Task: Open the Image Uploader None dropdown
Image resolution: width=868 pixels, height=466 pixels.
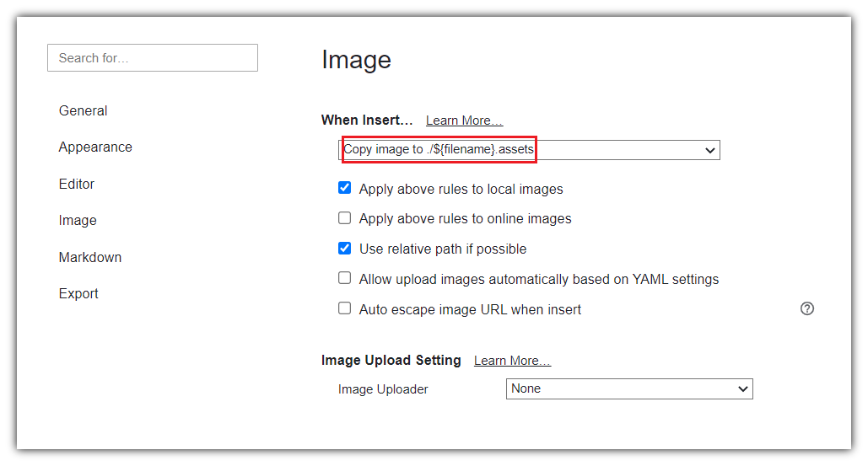Action: [x=628, y=388]
